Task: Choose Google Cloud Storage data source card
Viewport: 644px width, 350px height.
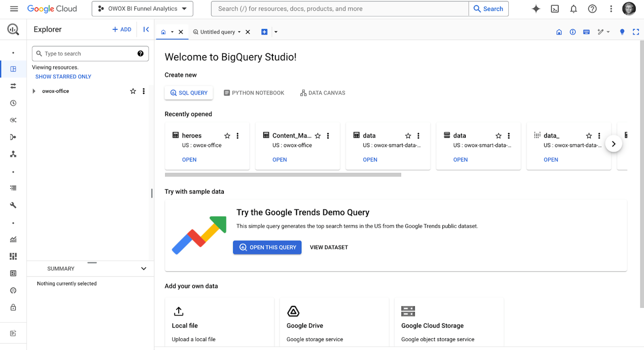Action: click(449, 323)
